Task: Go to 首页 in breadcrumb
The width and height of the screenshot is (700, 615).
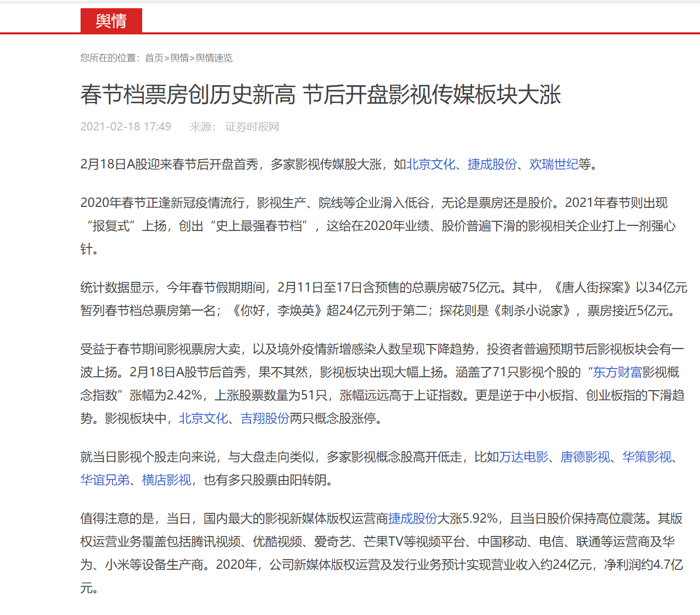Action: click(x=154, y=58)
